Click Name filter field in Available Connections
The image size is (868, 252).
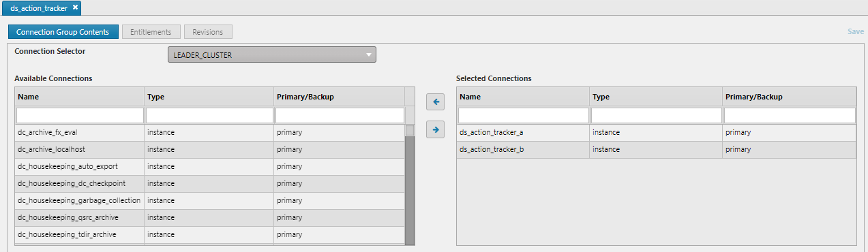pos(80,115)
